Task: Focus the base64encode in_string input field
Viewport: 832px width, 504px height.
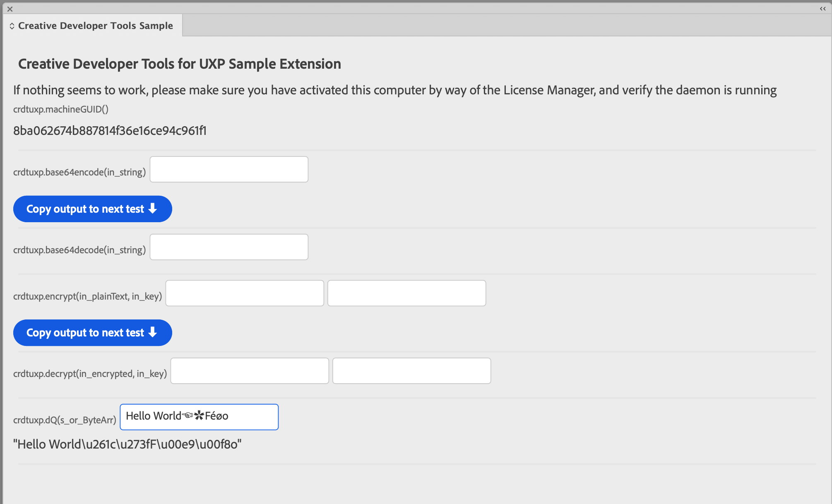Action: tap(229, 169)
